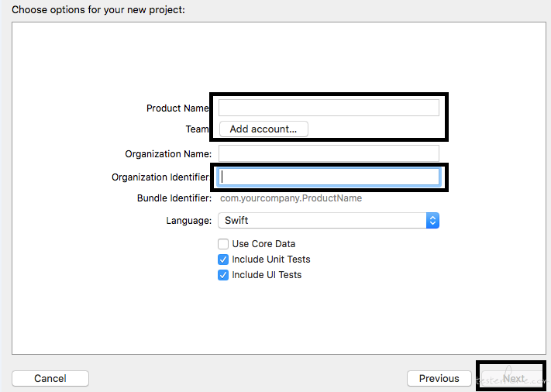Focus the Organization Name input field
Image resolution: width=551 pixels, height=392 pixels.
(x=329, y=153)
